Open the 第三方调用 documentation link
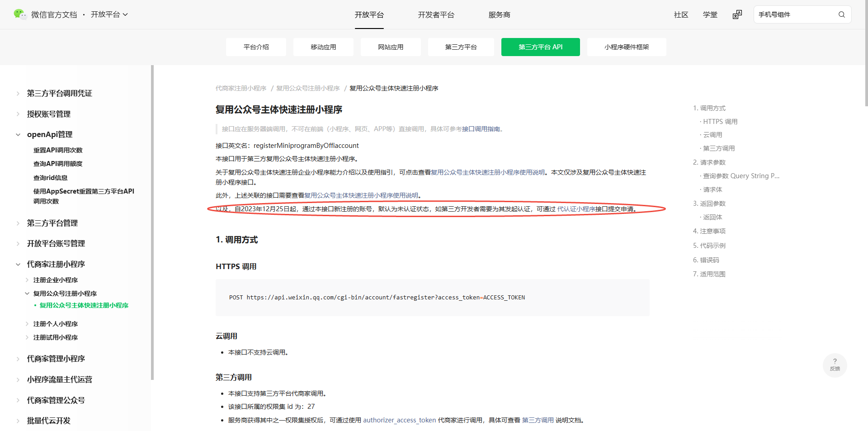The width and height of the screenshot is (868, 431). pyautogui.click(x=538, y=420)
